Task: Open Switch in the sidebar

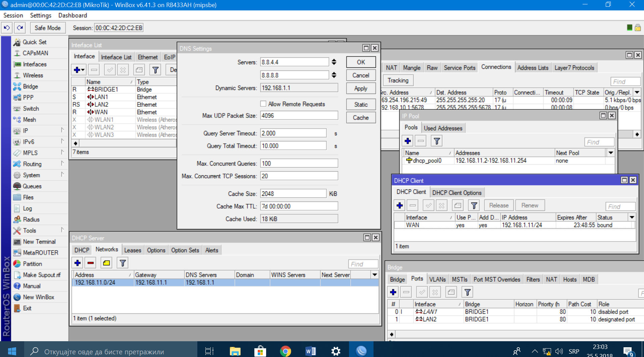Action: (x=31, y=108)
